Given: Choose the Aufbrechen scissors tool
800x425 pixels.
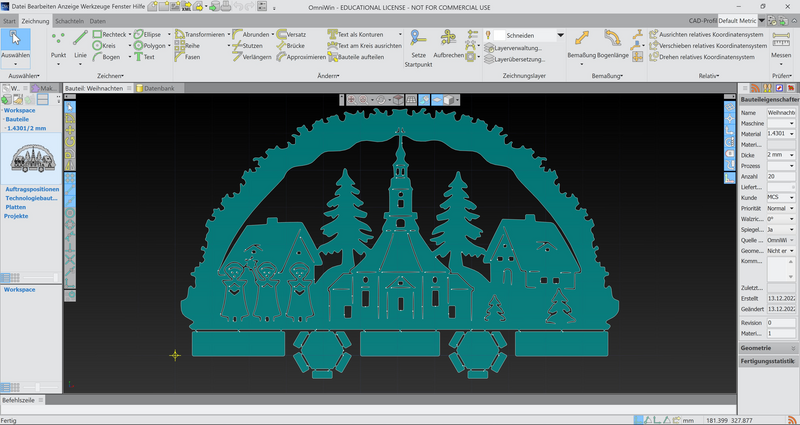Looking at the screenshot, I should tap(448, 38).
